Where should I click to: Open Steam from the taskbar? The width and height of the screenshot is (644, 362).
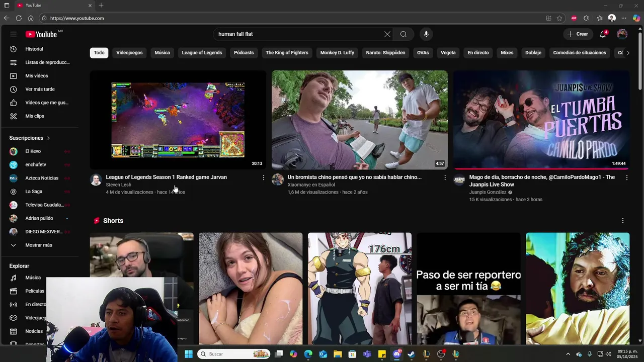(x=411, y=354)
